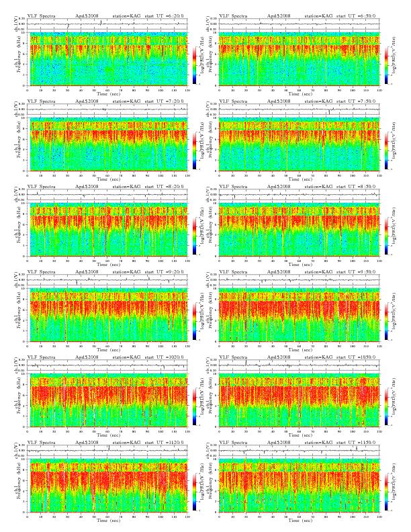Click 'Time (sec)' label under UT 6:20:0 plot
411x532 pixels.
(x=107, y=93)
